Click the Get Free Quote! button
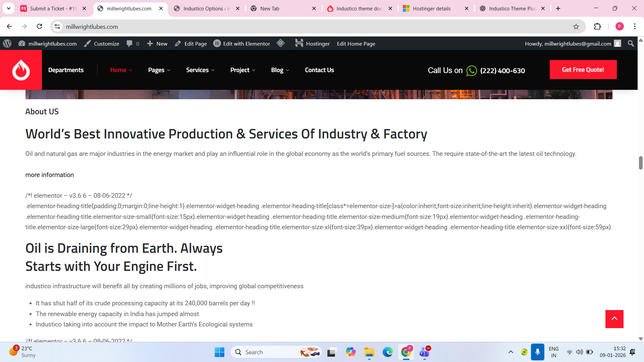644x362 pixels. [x=583, y=70]
